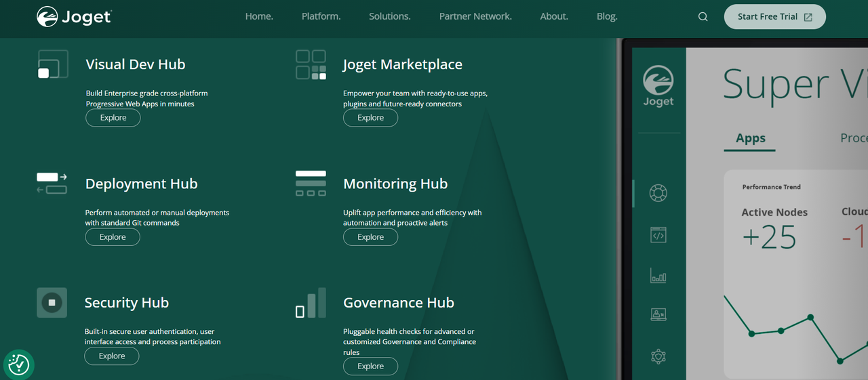Select the user screen icon in dashboard sidebar
868x380 pixels.
tap(658, 314)
